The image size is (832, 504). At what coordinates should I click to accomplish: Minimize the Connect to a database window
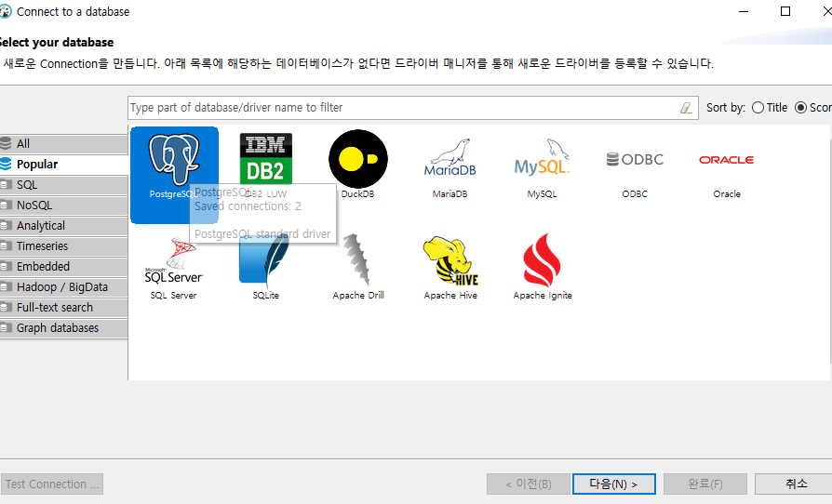pyautogui.click(x=744, y=11)
